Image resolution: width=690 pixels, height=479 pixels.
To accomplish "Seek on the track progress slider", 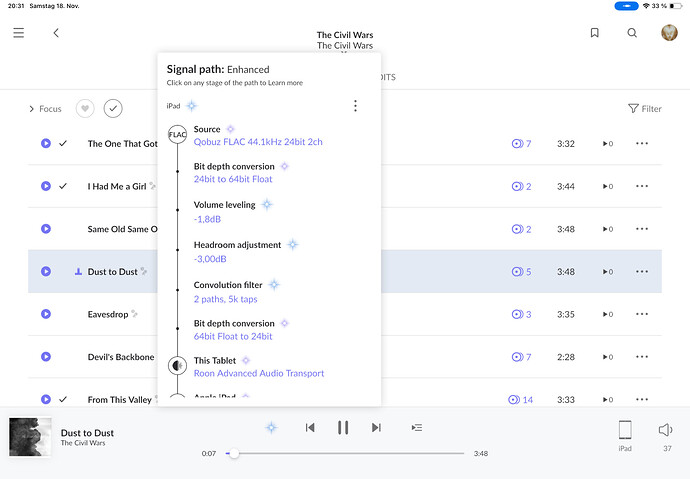I will coord(345,453).
